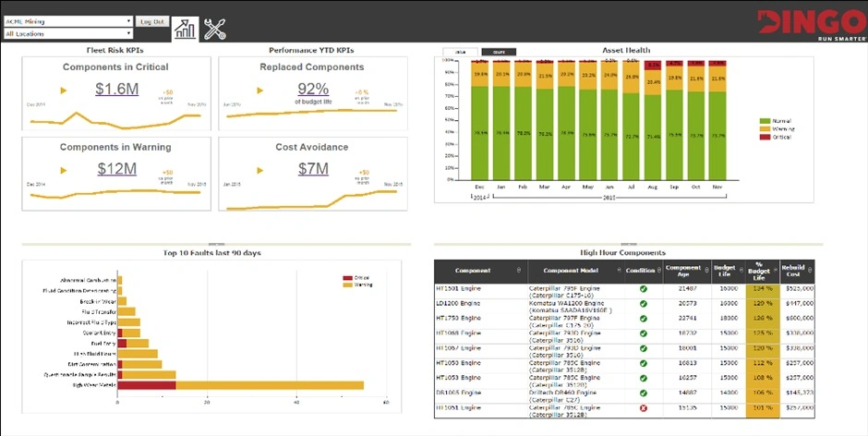This screenshot has width=868, height=436.
Task: Open the KPI chart dashboard icon
Action: coord(186,29)
